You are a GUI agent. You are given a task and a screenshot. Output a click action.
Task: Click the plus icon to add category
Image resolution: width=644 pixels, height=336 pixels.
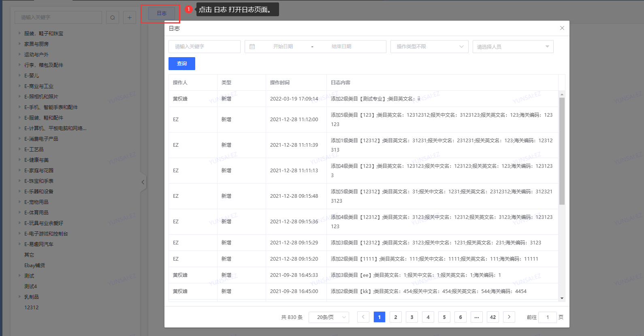(130, 17)
